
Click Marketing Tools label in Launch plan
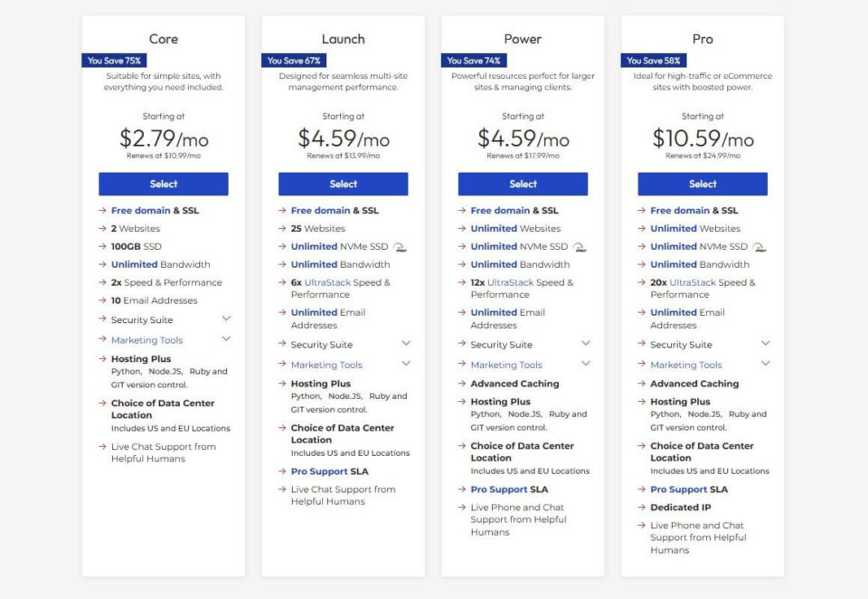(x=326, y=366)
